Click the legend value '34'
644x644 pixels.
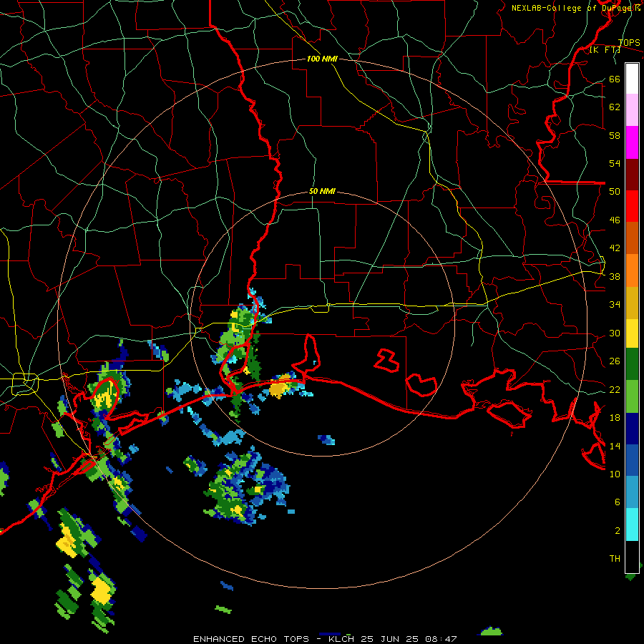615,305
